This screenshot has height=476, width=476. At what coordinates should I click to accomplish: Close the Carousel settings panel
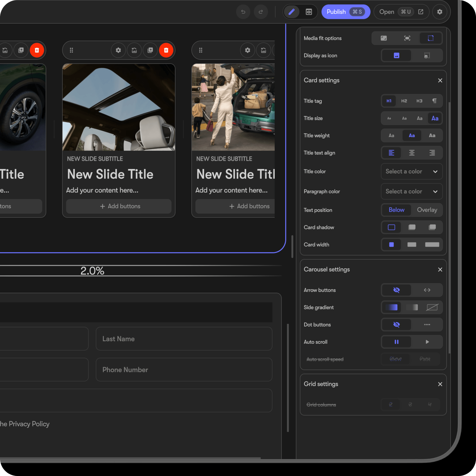coord(440,270)
